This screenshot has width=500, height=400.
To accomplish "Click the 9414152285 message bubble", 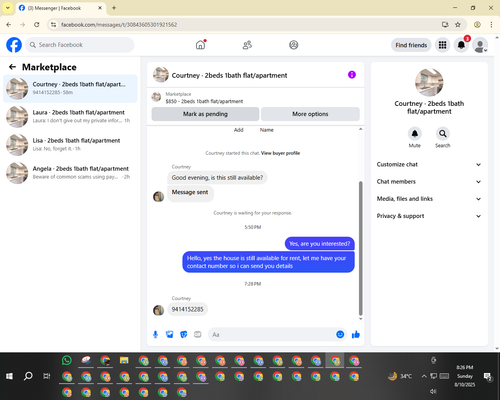I will coord(187,309).
